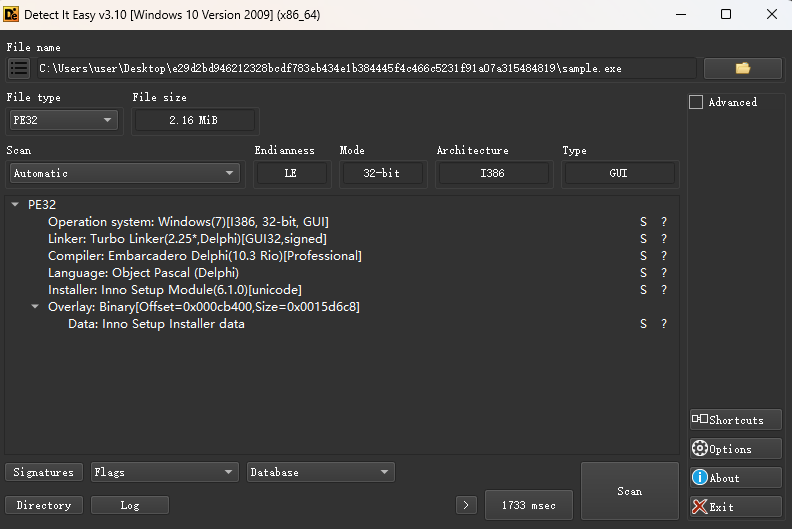The width and height of the screenshot is (792, 529).
Task: Open the Scan mode Automatic dropdown
Action: tap(125, 173)
